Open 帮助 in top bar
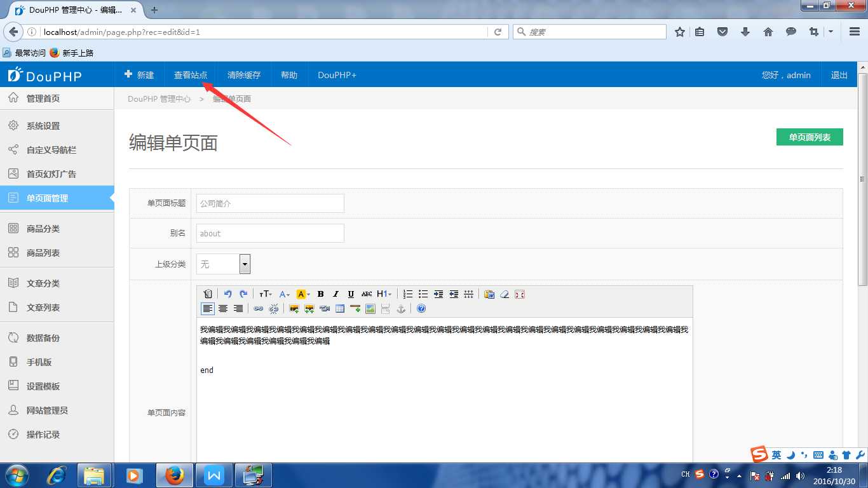This screenshot has width=868, height=488. [x=289, y=75]
